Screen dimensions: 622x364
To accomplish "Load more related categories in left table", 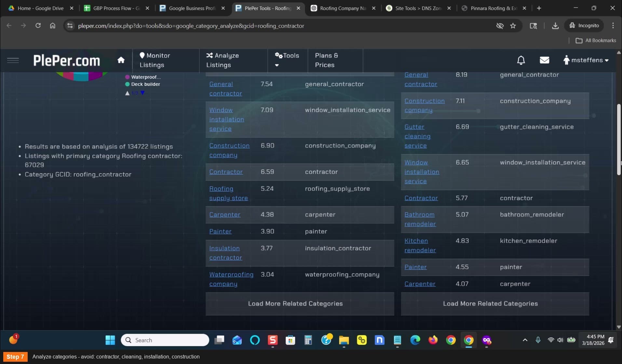I will pos(300,304).
